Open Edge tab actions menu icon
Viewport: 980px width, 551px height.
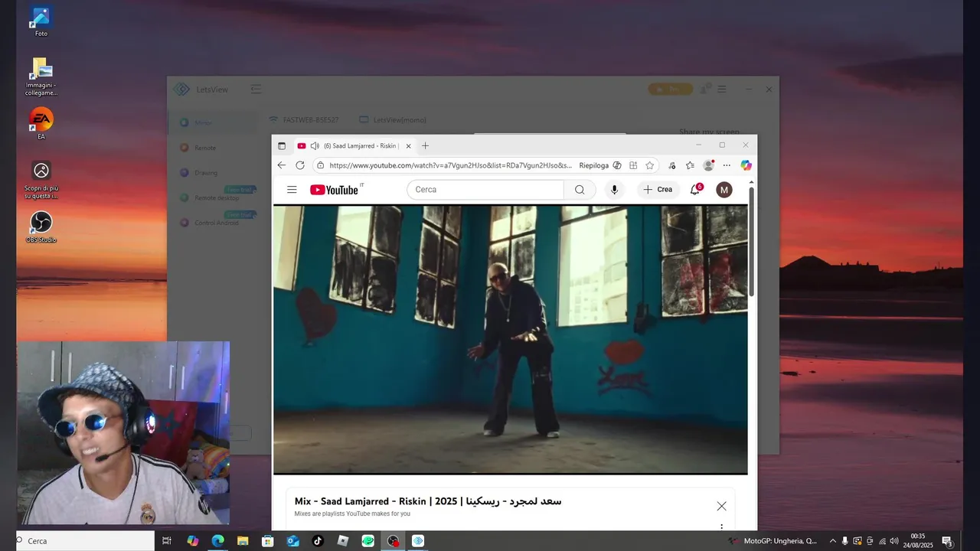(x=282, y=145)
